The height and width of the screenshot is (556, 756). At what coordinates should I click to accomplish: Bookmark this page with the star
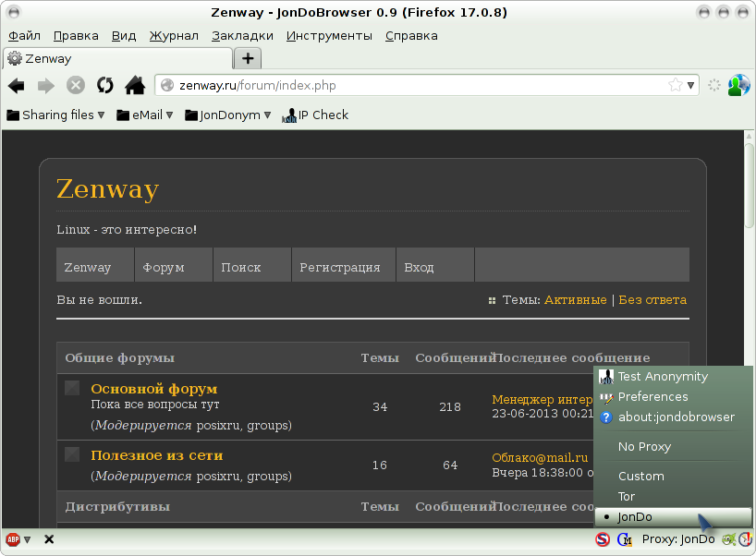pyautogui.click(x=675, y=85)
